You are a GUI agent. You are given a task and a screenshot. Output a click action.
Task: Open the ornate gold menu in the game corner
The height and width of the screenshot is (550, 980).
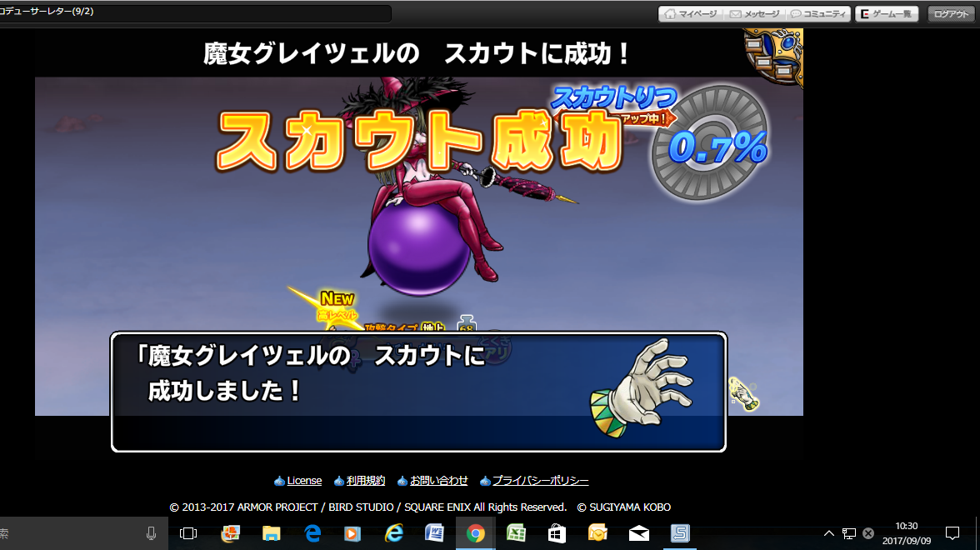point(775,57)
